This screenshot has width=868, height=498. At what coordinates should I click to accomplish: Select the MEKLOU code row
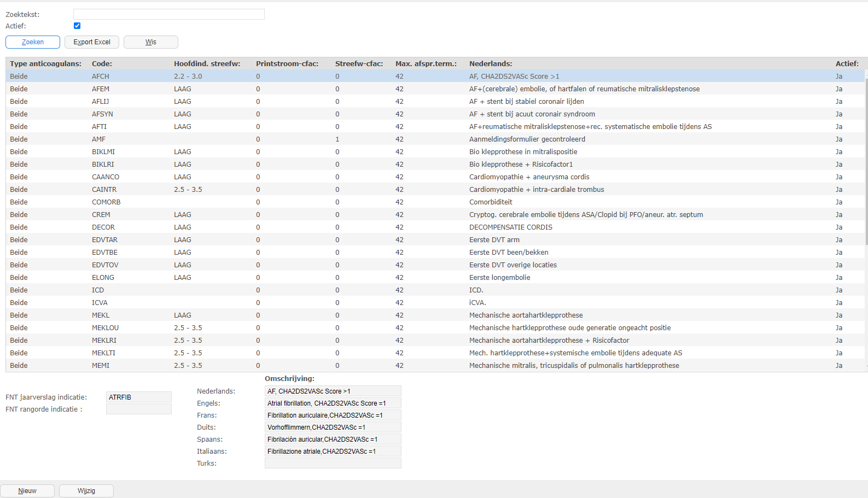[x=435, y=328]
